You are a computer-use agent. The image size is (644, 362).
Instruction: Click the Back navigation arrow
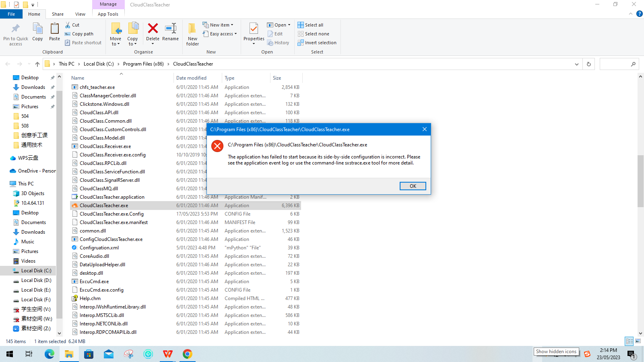[8, 64]
